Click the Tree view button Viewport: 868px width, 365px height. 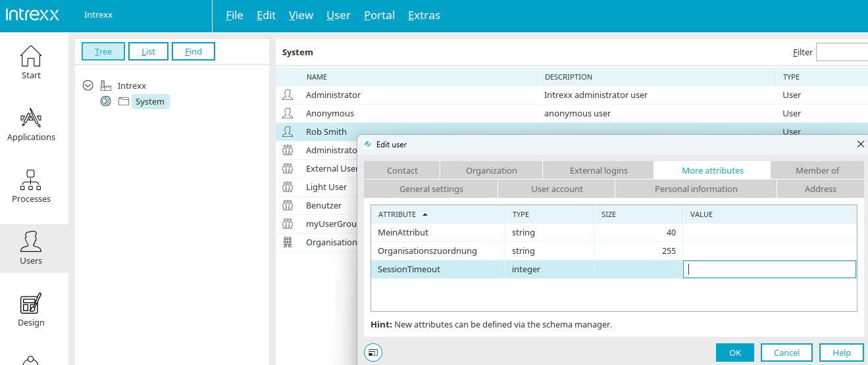click(103, 51)
